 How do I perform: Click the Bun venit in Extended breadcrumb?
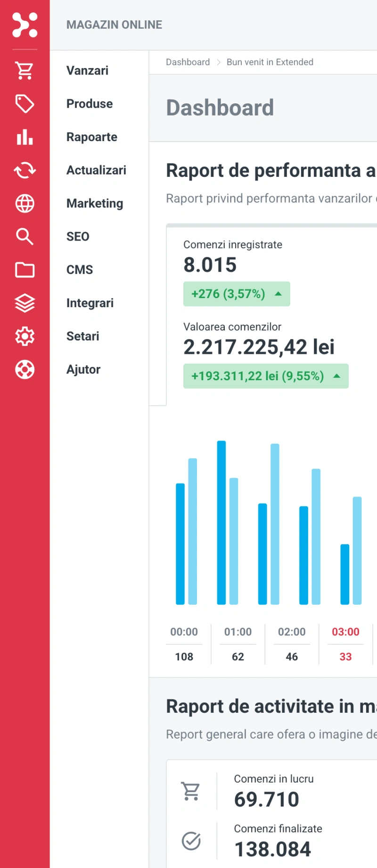(270, 62)
